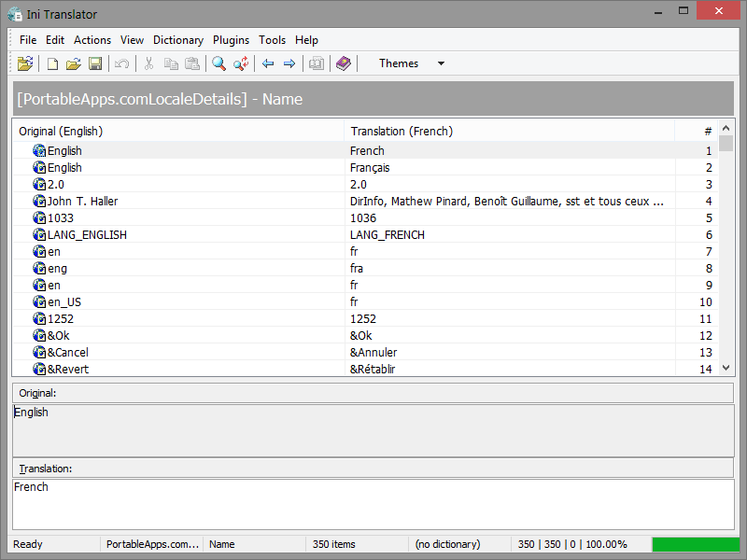Click the scroll down arrow of list

click(x=726, y=369)
